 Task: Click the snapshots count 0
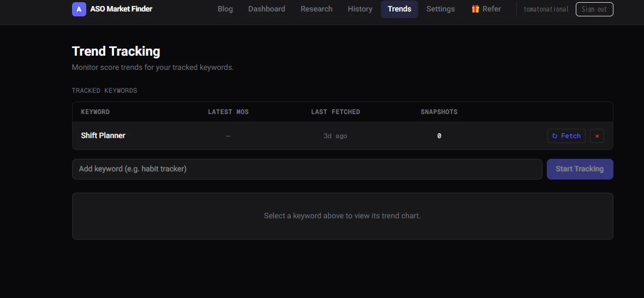pos(439,136)
